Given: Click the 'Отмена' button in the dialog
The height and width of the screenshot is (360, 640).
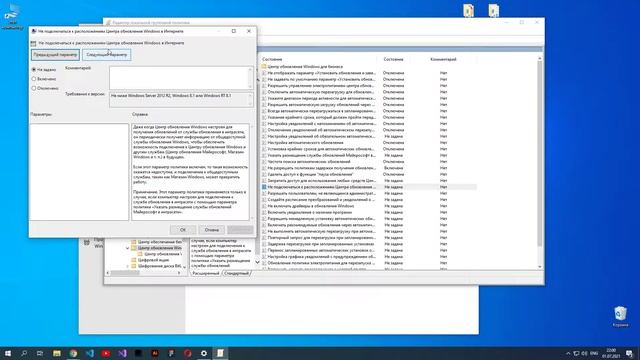Looking at the screenshot, I should (211, 230).
